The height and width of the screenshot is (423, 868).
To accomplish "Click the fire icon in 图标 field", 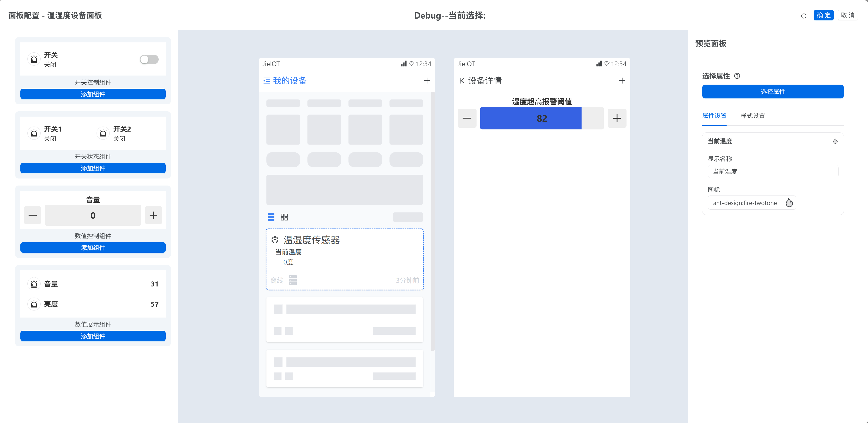I will point(789,203).
